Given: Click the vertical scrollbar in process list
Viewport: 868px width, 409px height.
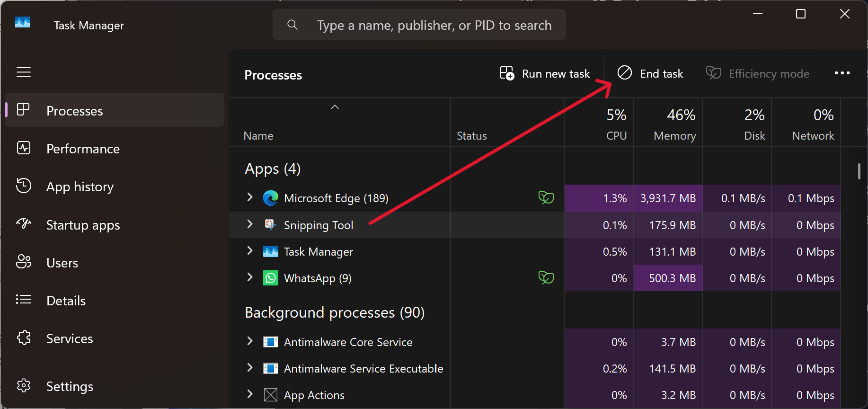Looking at the screenshot, I should coord(859,171).
